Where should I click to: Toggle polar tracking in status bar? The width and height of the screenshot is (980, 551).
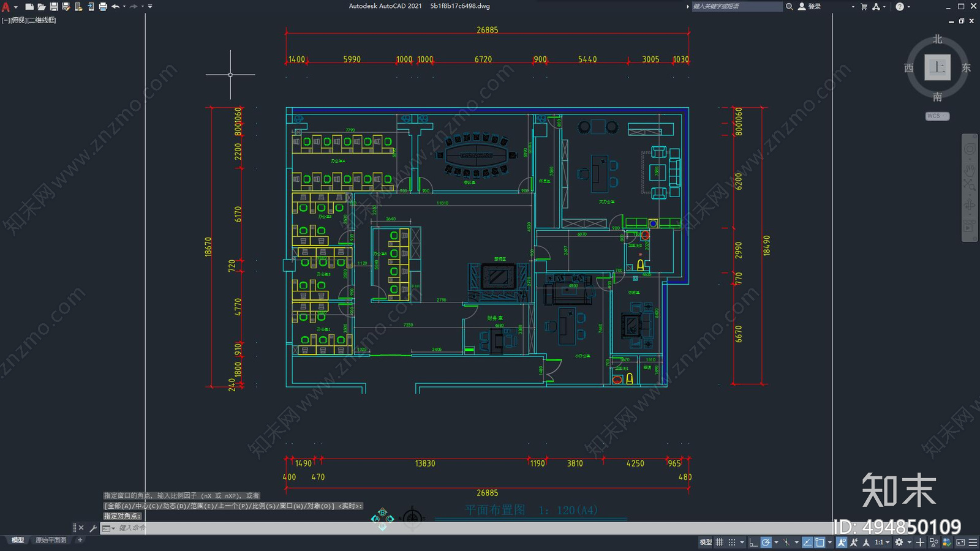pyautogui.click(x=766, y=542)
